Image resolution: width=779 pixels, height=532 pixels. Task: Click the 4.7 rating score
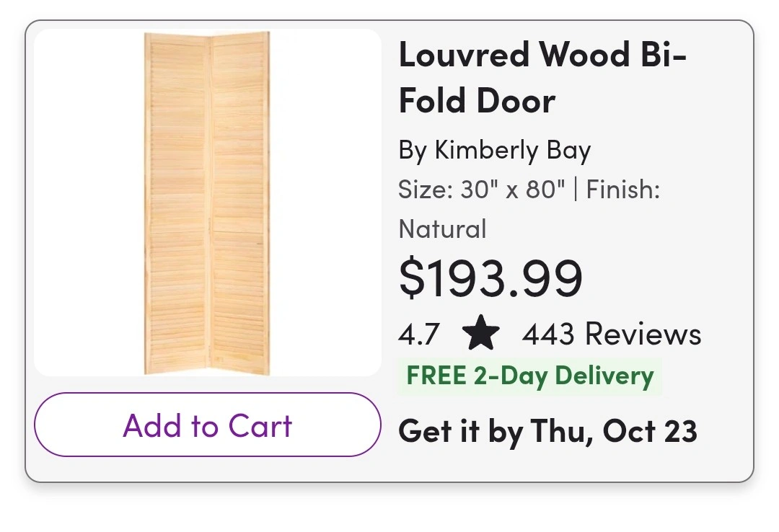419,334
